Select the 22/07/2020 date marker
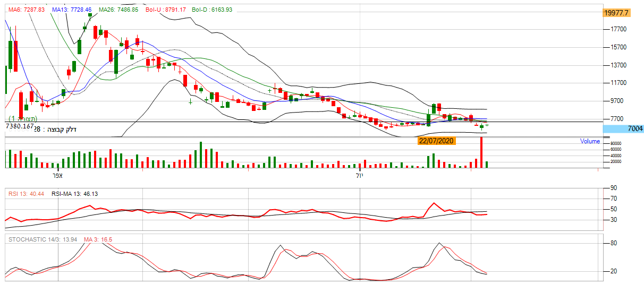This screenshot has height=284, width=644. point(436,141)
